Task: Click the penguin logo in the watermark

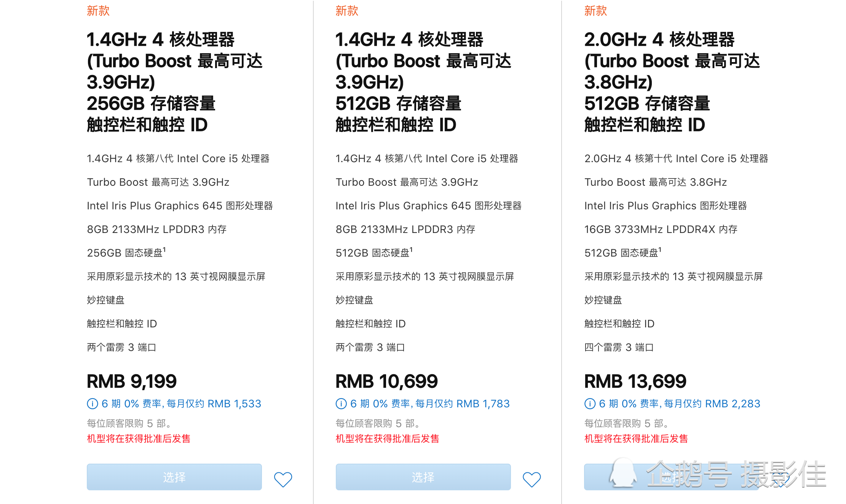Action: 623,474
